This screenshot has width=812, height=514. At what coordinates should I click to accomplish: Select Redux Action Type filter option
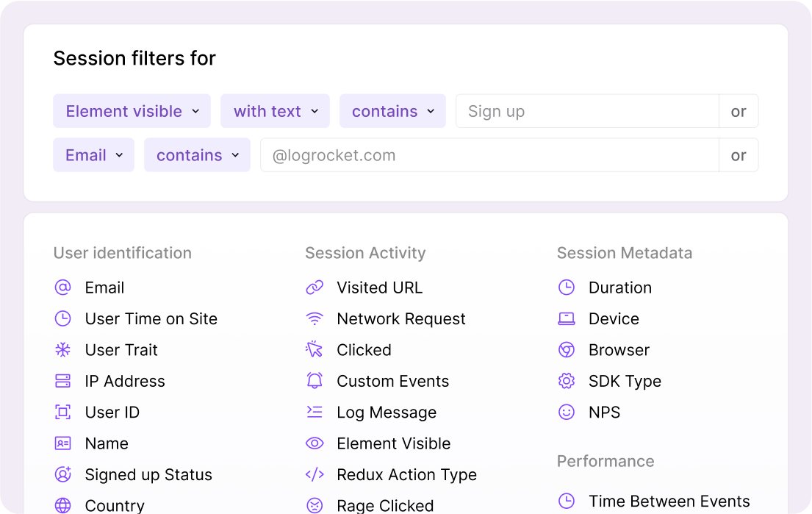(x=406, y=475)
